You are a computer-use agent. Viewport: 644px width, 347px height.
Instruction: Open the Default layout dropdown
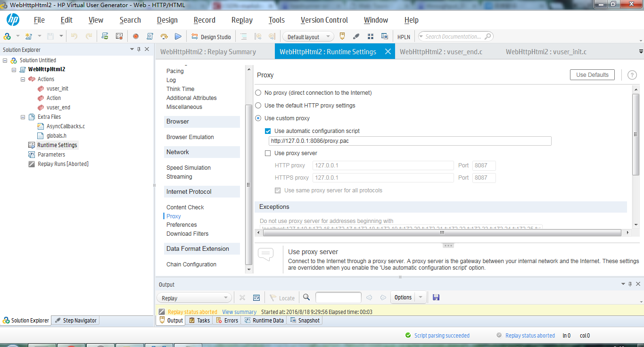[x=308, y=37]
